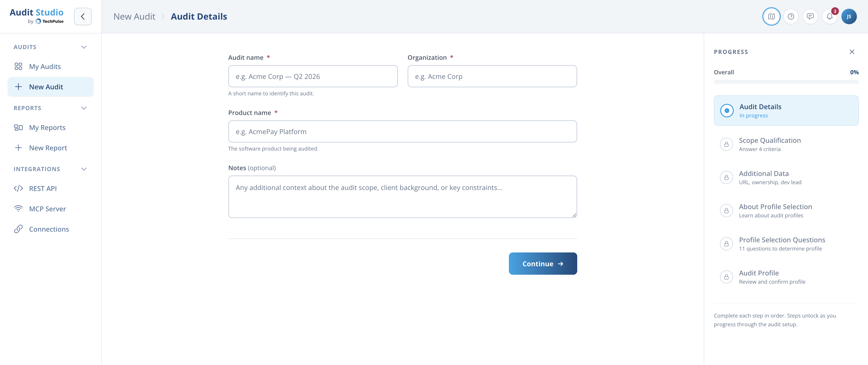Go to My Audits
The width and height of the screenshot is (868, 365).
[x=51, y=66]
